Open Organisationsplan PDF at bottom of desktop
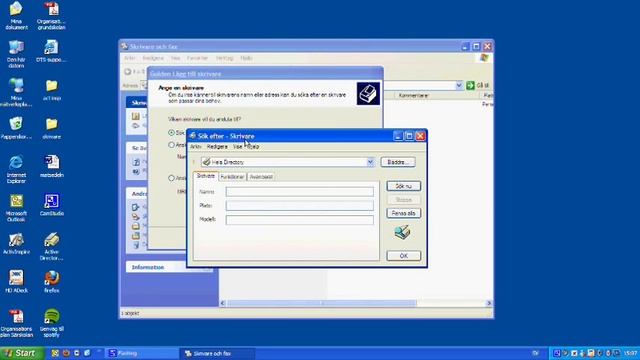The width and height of the screenshot is (640, 360). 16,323
